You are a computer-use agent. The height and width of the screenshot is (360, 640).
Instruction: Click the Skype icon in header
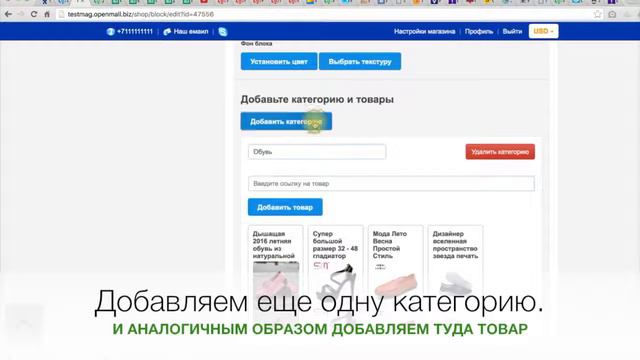[223, 31]
